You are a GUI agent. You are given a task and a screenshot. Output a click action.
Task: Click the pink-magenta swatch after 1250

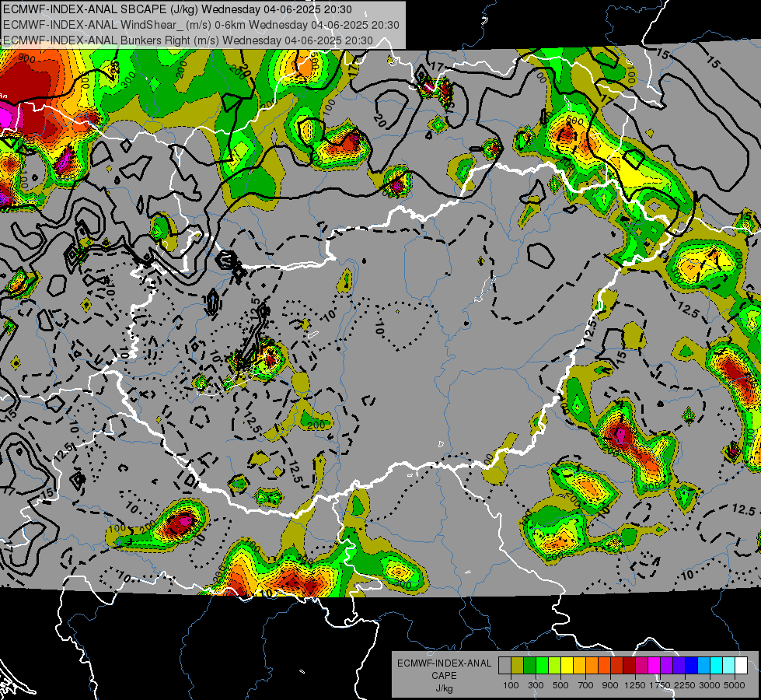[x=641, y=665]
